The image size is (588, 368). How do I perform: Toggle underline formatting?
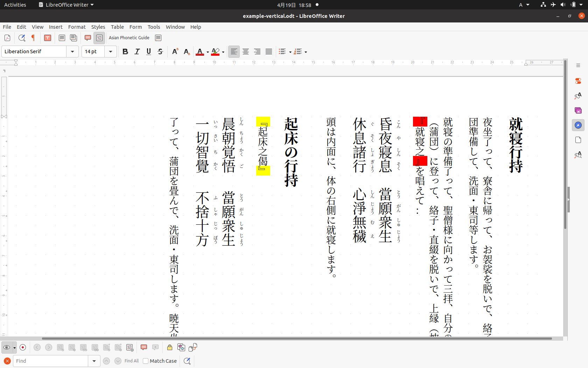[149, 52]
